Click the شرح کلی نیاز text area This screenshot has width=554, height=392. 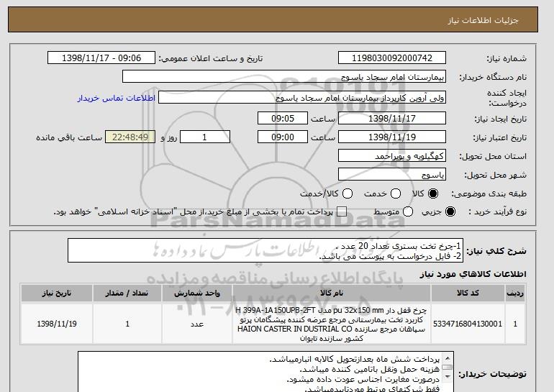265,251
